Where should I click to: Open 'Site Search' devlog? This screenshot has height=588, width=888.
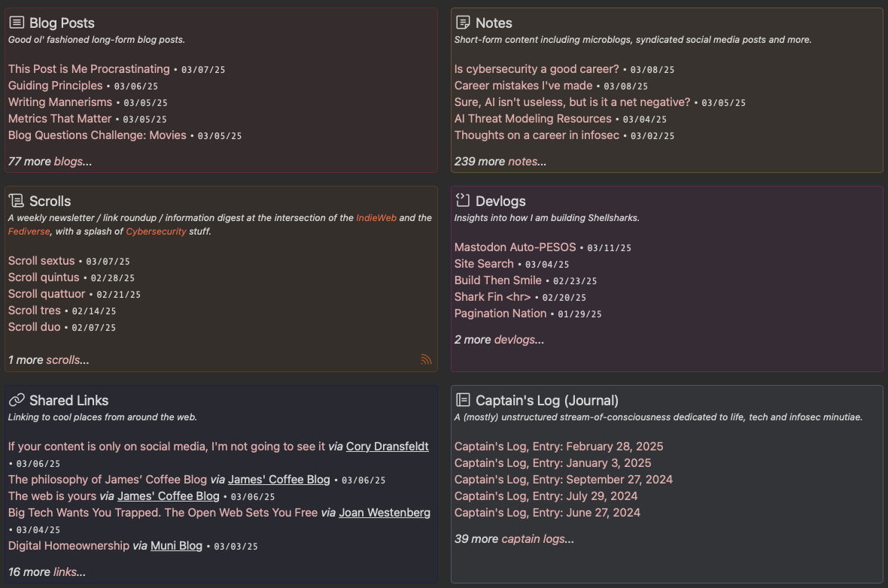(x=484, y=264)
